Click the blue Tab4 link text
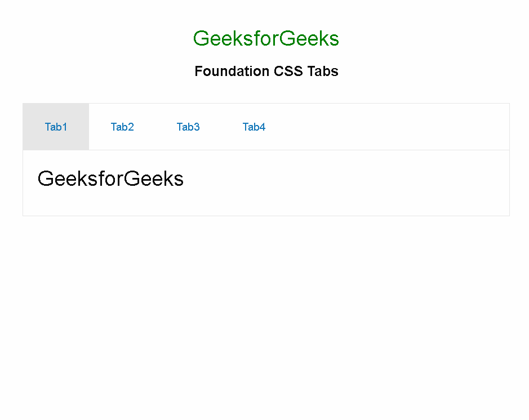 point(254,127)
